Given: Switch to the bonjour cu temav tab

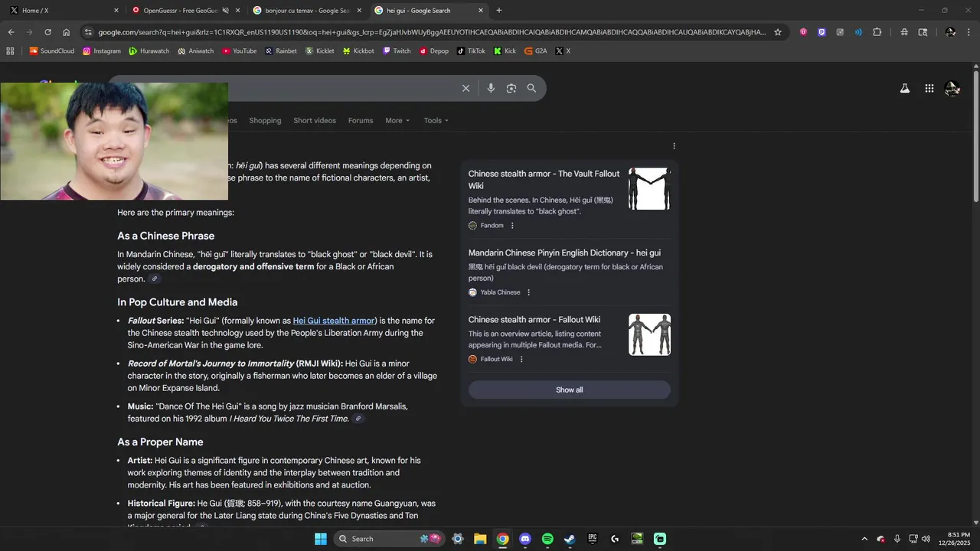Looking at the screenshot, I should [x=307, y=11].
